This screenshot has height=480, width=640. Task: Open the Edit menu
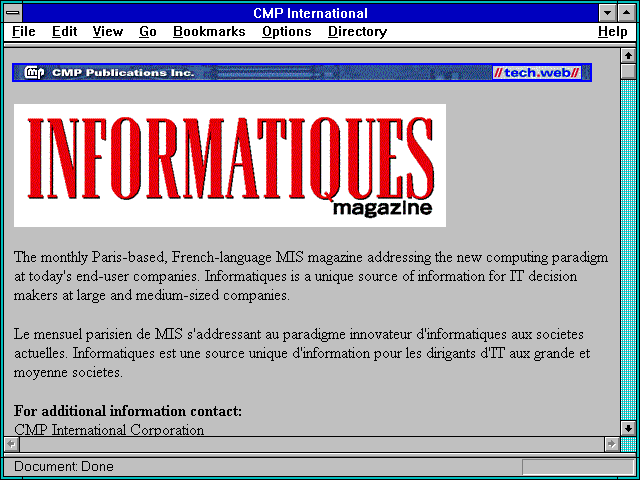pos(64,32)
